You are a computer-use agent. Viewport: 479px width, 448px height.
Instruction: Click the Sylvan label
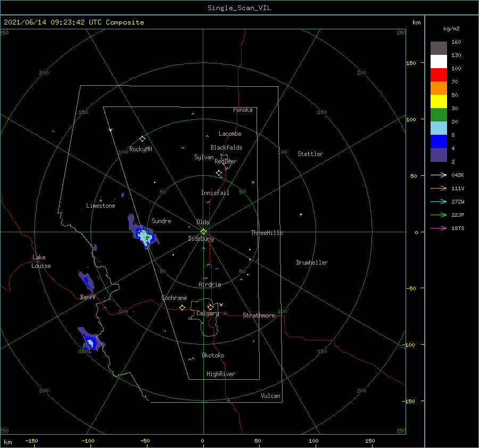(x=204, y=157)
